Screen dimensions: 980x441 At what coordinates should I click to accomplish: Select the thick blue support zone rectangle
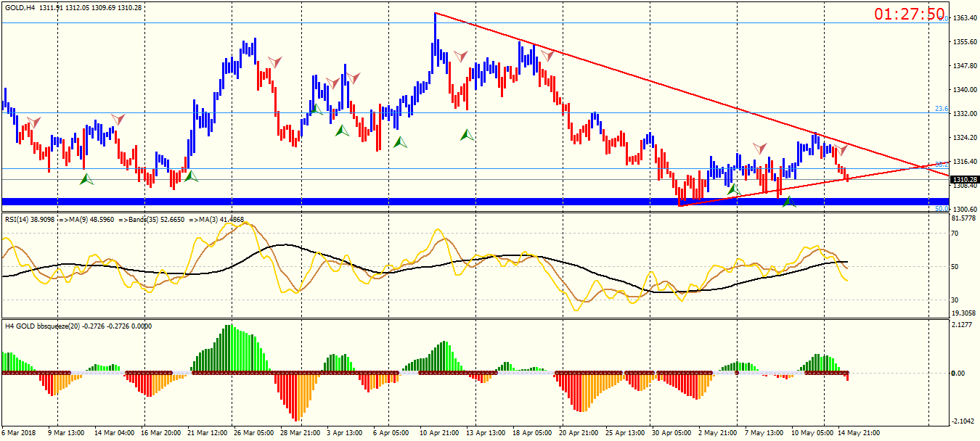pos(475,202)
